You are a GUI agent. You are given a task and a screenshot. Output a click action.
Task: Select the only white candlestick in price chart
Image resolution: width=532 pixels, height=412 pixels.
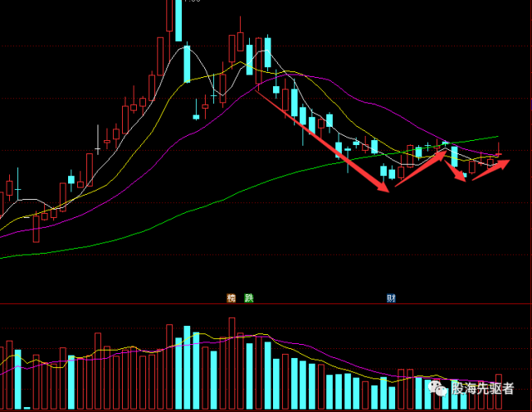[98, 139]
